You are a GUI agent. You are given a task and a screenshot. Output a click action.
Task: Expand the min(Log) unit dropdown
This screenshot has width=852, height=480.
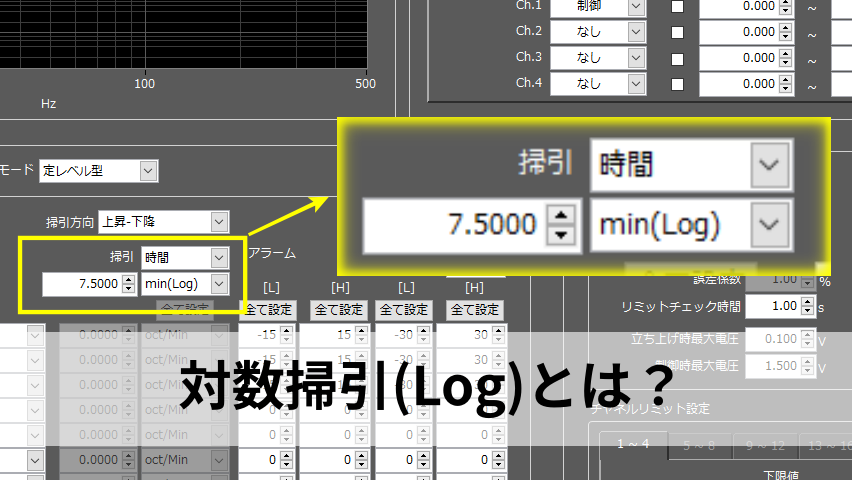click(218, 284)
